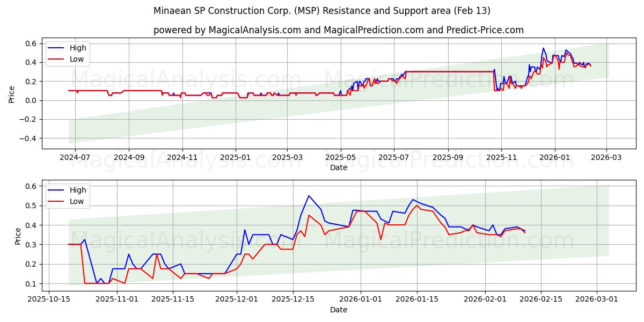
Task: Click the '2025-10-15' tick label
Action: point(49,299)
